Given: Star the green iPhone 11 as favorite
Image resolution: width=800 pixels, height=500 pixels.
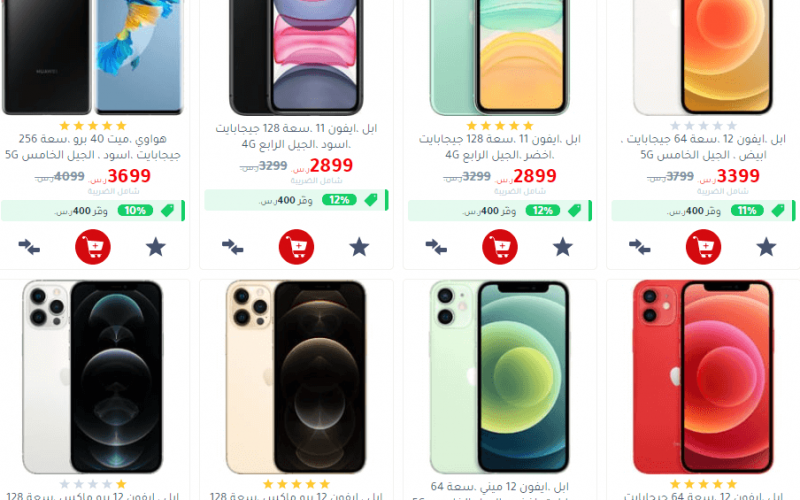Looking at the screenshot, I should (563, 247).
